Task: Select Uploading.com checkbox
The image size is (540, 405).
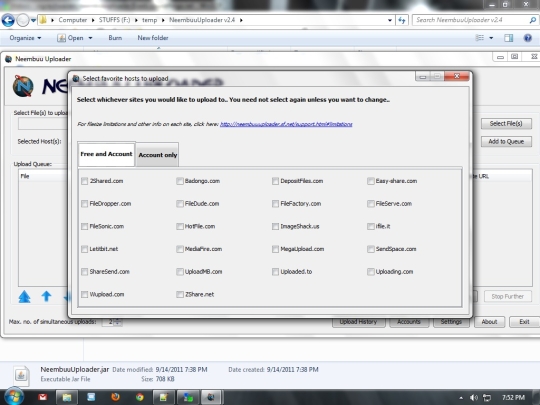Action: [371, 272]
